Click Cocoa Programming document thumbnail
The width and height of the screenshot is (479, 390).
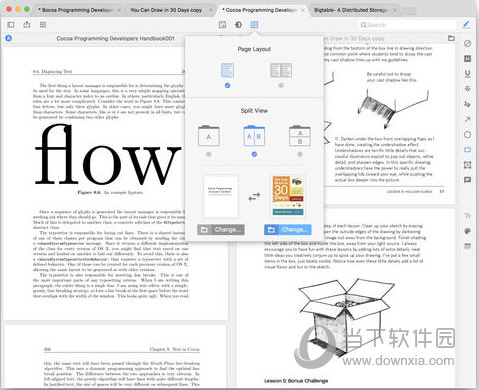[x=221, y=196]
